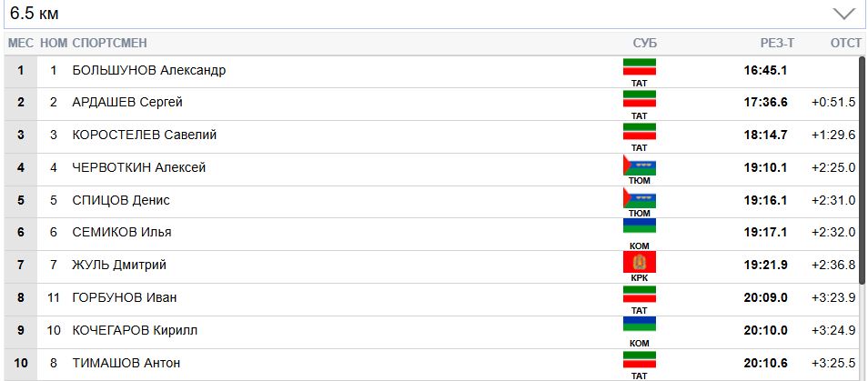Click the flag icon next to ГОРБУНОВ Иван
Image resolution: width=868 pixels, height=381 pixels.
(639, 293)
